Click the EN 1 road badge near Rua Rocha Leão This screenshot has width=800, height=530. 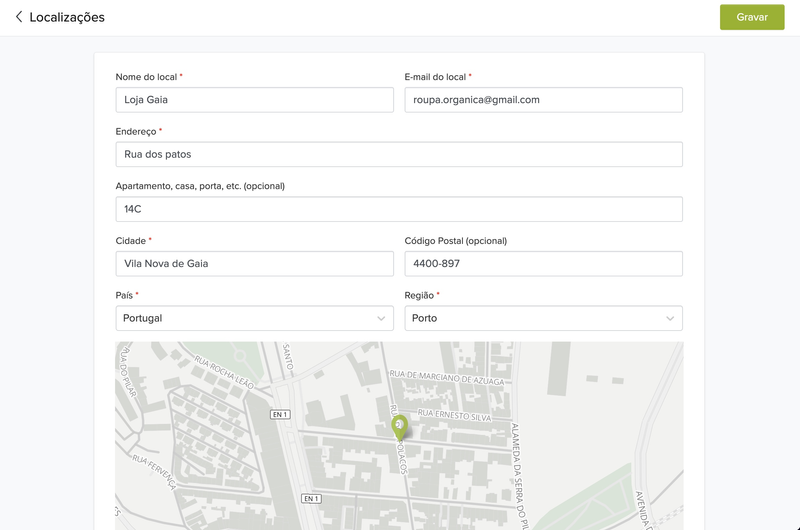[x=281, y=414]
